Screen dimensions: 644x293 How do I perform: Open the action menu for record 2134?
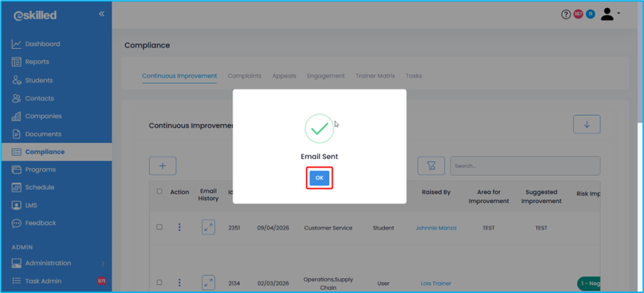tap(179, 282)
